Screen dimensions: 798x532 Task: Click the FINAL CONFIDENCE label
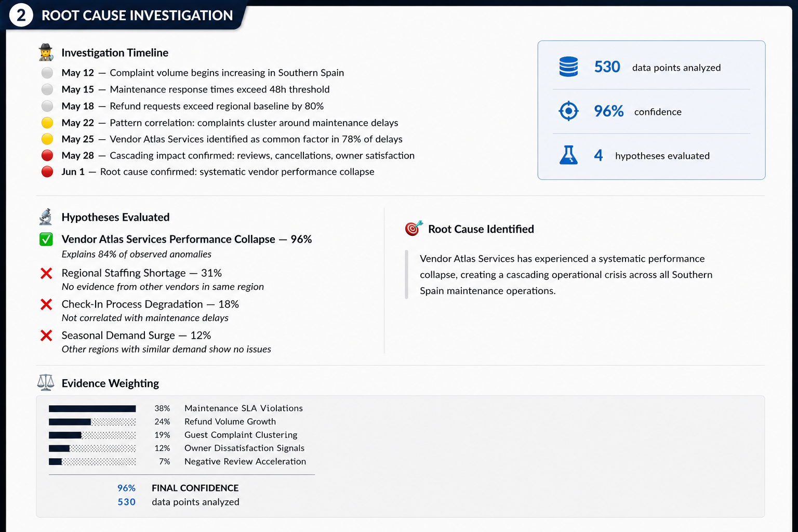tap(195, 488)
